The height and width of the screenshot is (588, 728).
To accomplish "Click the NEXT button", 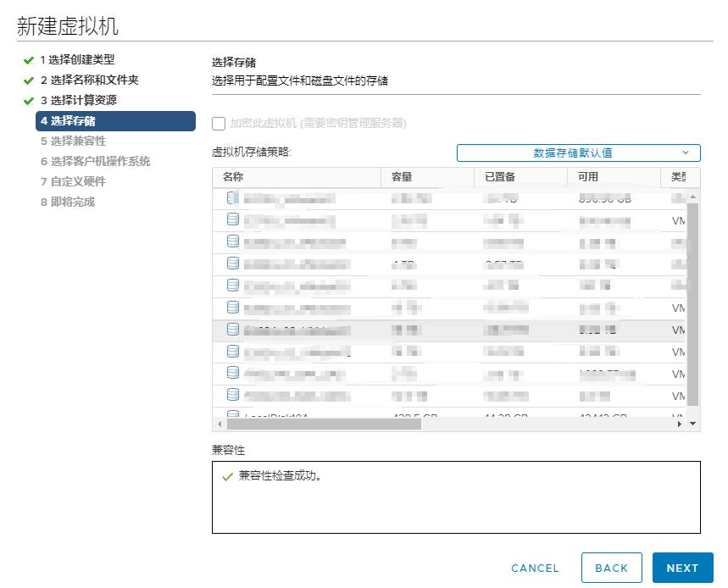I will pyautogui.click(x=683, y=568).
